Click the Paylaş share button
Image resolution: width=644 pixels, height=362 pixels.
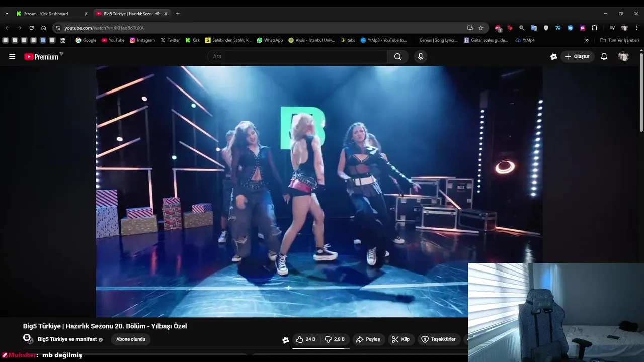(x=368, y=339)
